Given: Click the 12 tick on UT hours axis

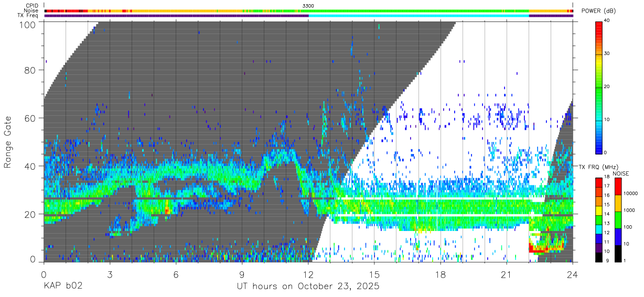Looking at the screenshot, I should pyautogui.click(x=308, y=274).
